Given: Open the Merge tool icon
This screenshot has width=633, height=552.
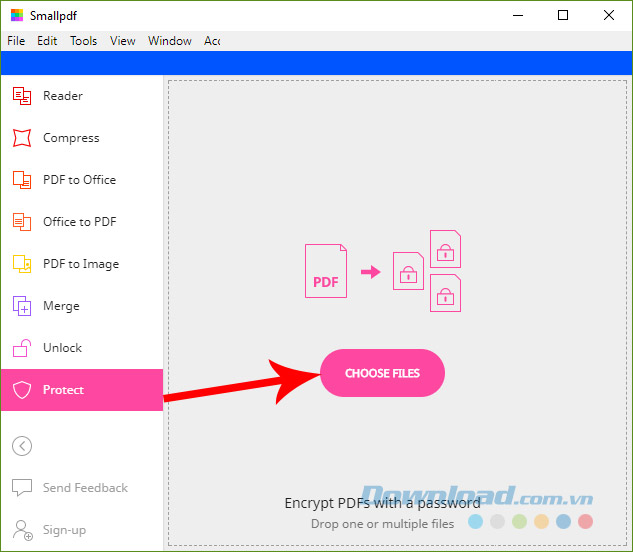Looking at the screenshot, I should click(22, 306).
